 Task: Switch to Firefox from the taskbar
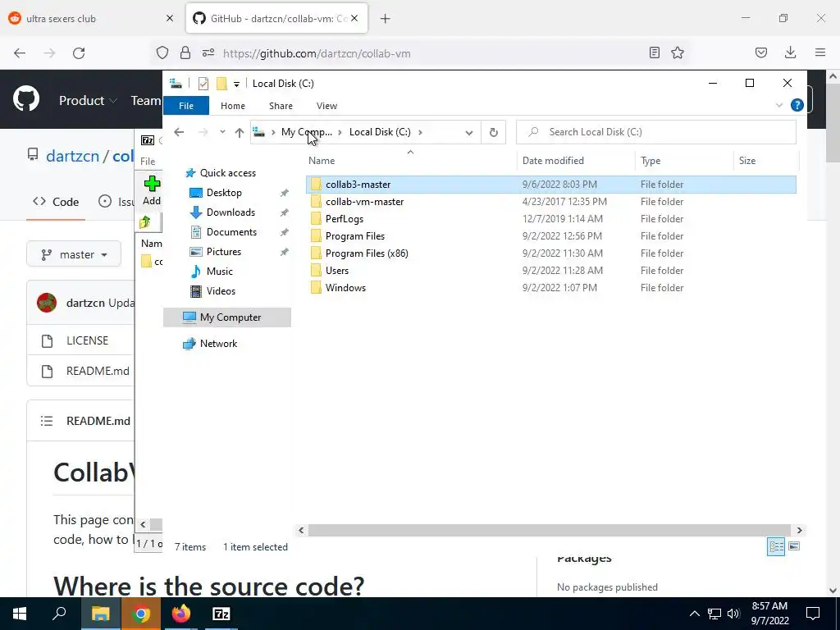pos(181,614)
